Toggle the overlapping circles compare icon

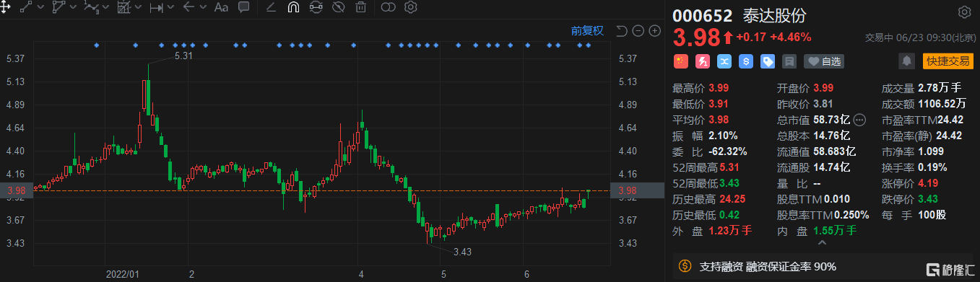coord(389,8)
